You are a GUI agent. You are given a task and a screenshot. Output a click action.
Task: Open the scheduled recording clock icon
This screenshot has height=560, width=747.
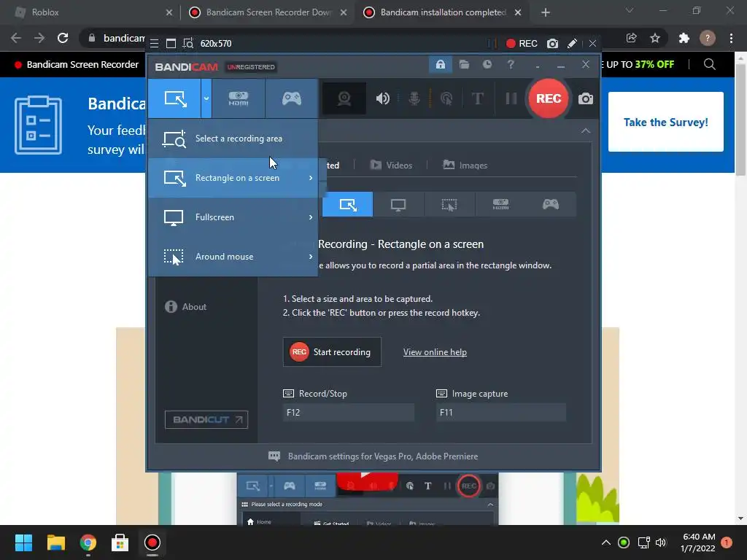tap(487, 64)
